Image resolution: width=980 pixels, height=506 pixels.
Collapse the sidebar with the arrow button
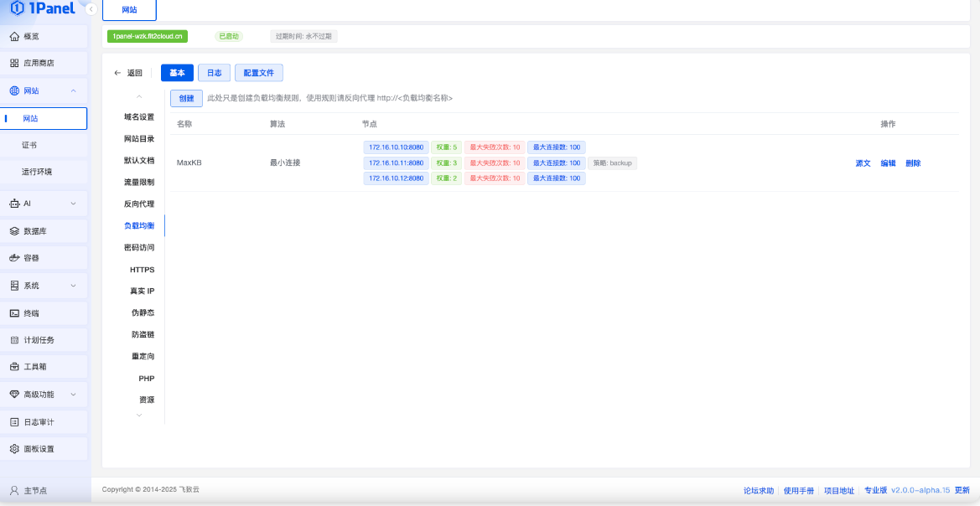[x=91, y=9]
